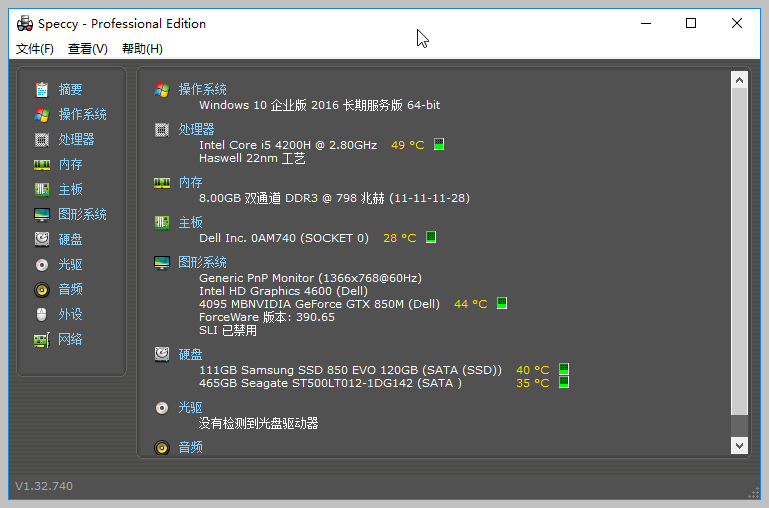Click the CPU icon next to 处理器 heading in main panel
769x508 pixels.
162,129
